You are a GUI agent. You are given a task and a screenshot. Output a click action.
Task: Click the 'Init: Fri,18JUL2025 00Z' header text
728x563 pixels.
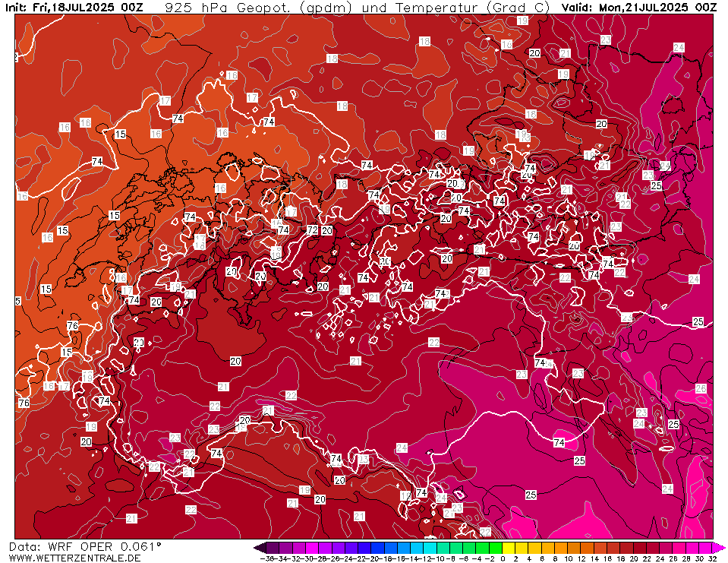tap(74, 8)
